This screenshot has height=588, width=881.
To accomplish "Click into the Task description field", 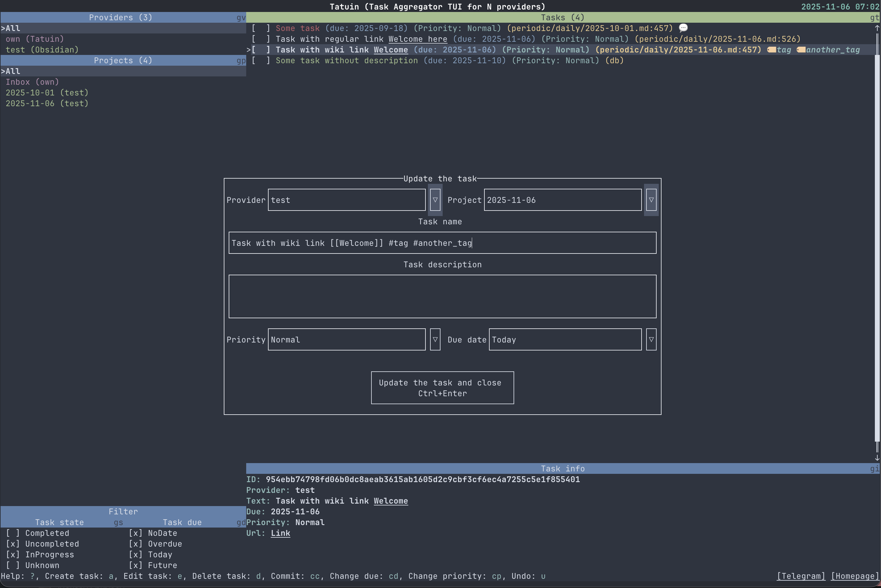I will coord(442,296).
